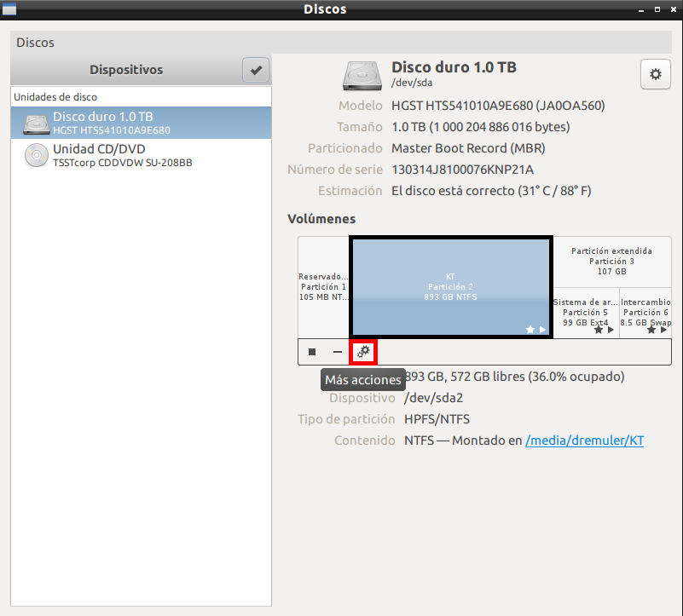Open the /media/dremuler/KT mount link
683x616 pixels.
584,440
